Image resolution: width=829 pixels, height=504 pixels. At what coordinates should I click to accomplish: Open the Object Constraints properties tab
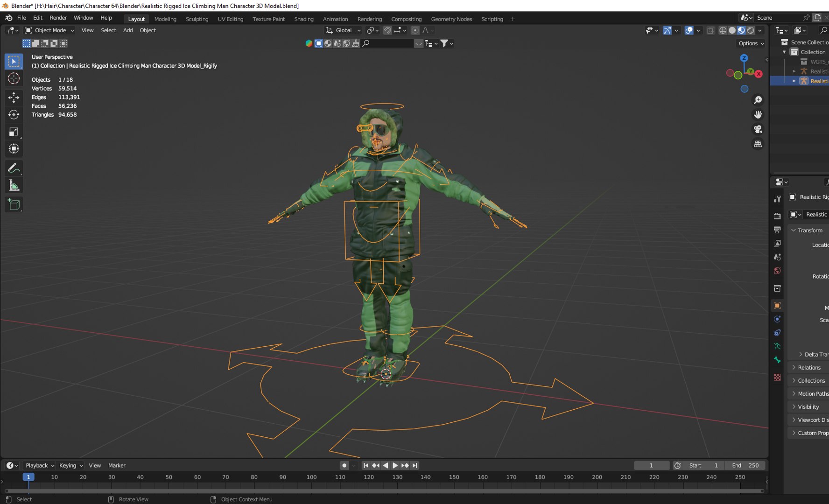pyautogui.click(x=777, y=333)
